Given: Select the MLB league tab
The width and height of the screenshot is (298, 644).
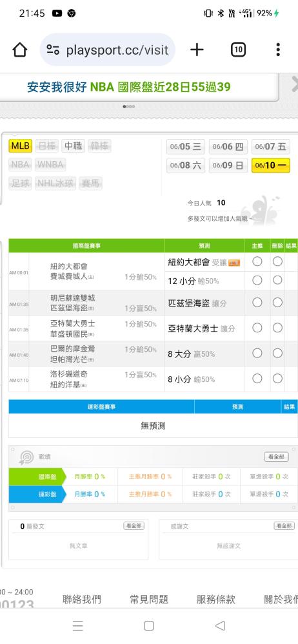Looking at the screenshot, I should [x=20, y=146].
